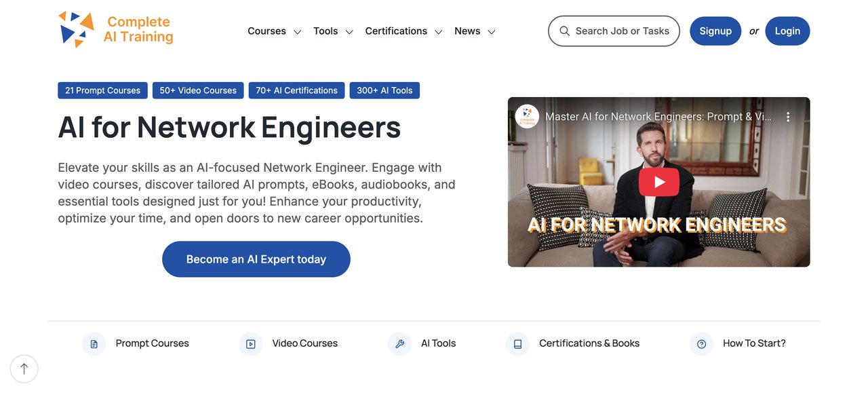
Task: Expand the Tools dropdown menu
Action: [333, 31]
